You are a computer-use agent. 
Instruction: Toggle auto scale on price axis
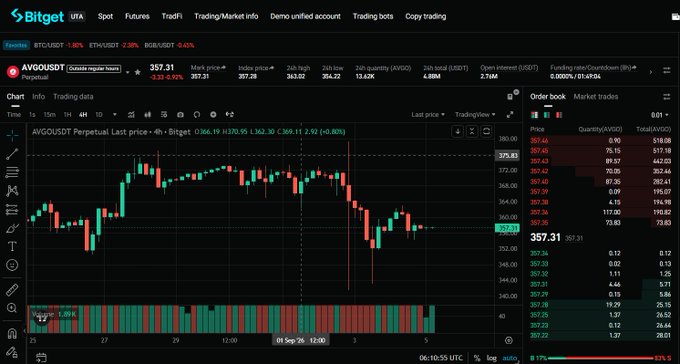click(x=510, y=358)
